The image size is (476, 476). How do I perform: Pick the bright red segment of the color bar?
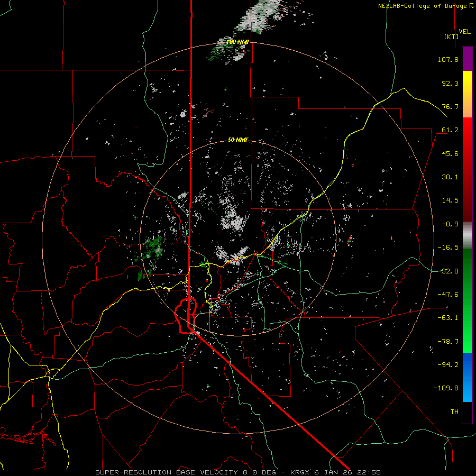[x=467, y=131]
